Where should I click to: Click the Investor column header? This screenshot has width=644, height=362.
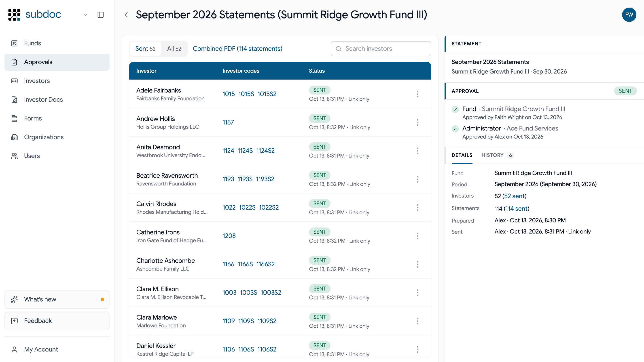(146, 71)
